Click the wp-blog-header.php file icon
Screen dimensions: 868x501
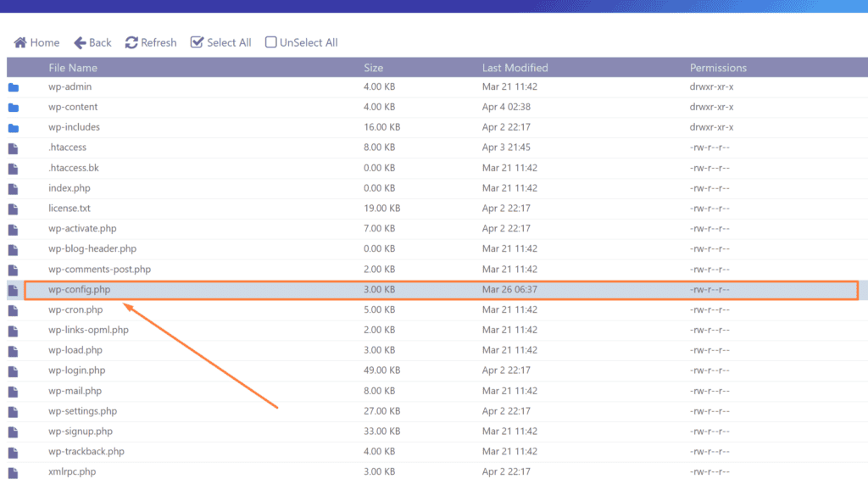[14, 250]
